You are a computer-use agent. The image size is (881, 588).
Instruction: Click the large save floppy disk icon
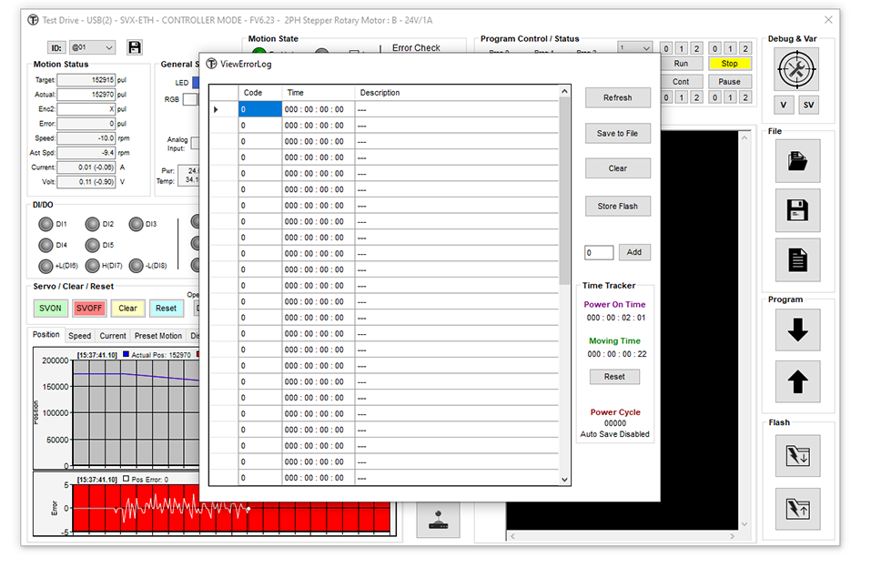click(x=797, y=210)
